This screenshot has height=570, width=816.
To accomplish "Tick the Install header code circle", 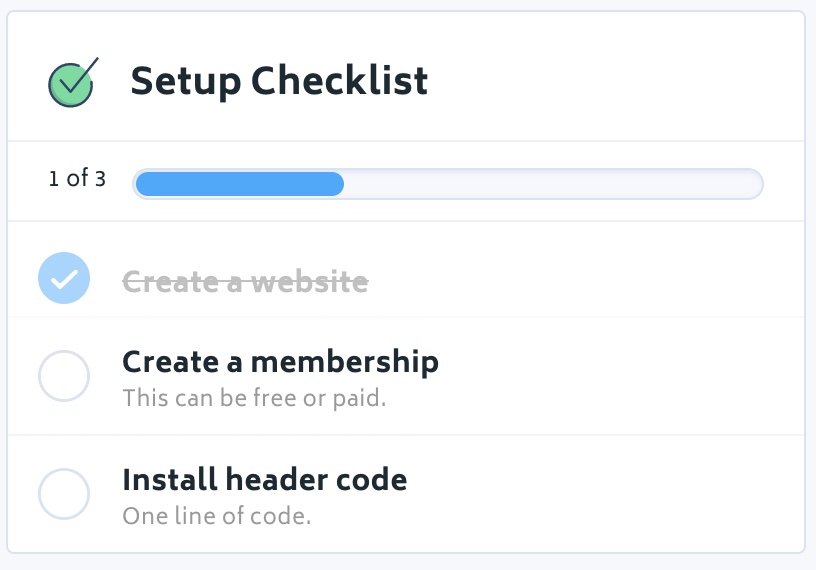I will coord(64,494).
